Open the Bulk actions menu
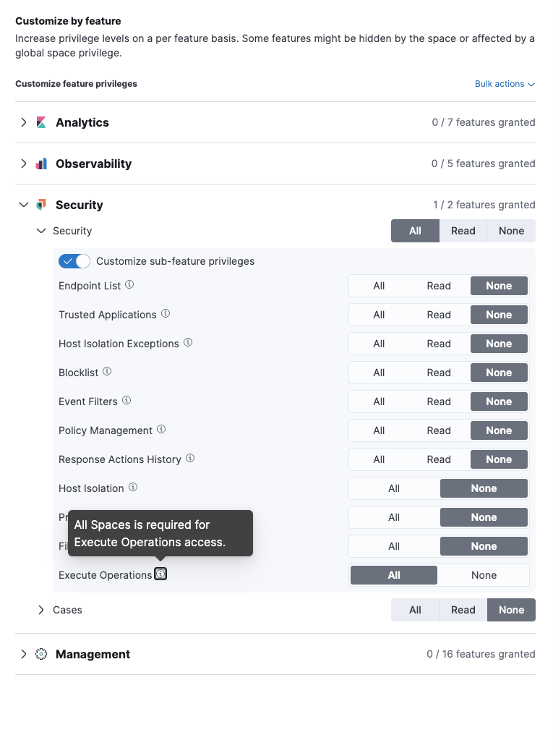Screen dimensions: 553x756 click(x=505, y=84)
